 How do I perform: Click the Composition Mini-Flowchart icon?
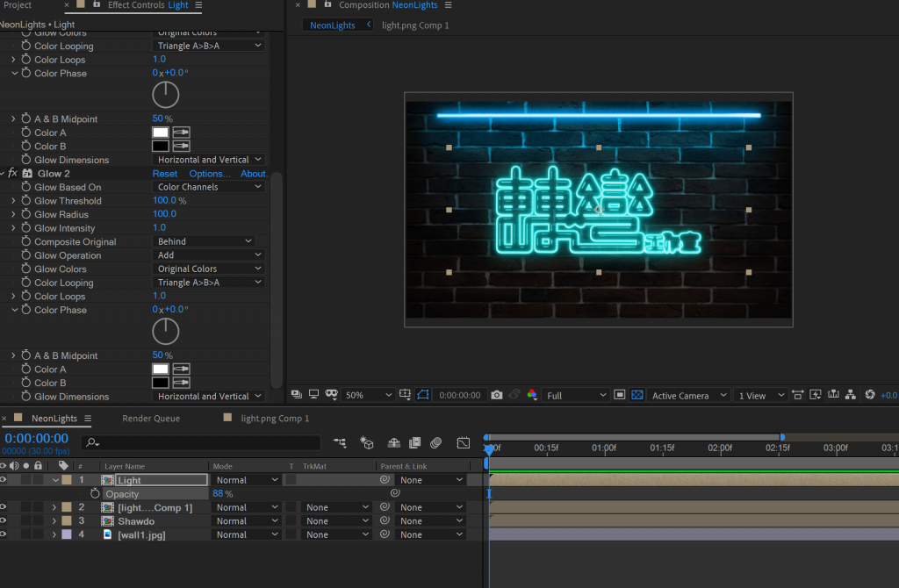[340, 443]
